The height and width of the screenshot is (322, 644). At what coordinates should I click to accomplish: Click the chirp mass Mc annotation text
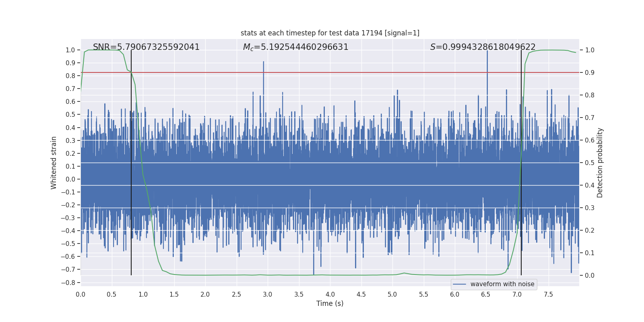tap(295, 47)
